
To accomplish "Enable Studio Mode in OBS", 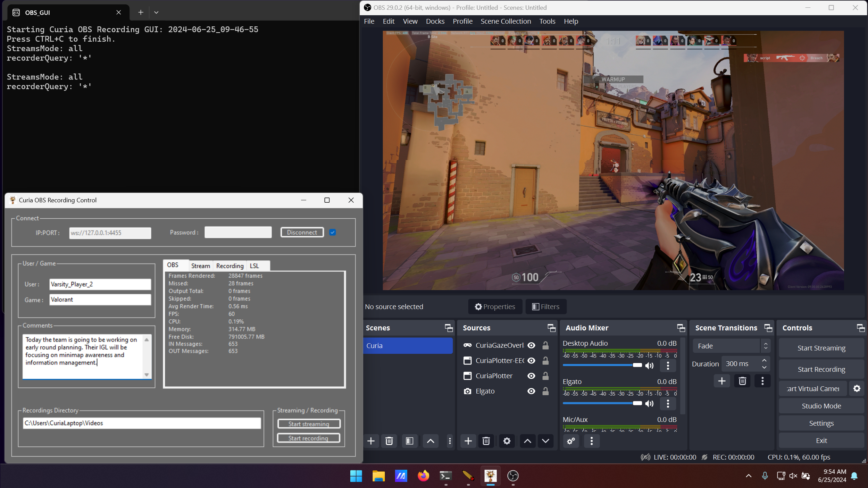I will point(821,406).
